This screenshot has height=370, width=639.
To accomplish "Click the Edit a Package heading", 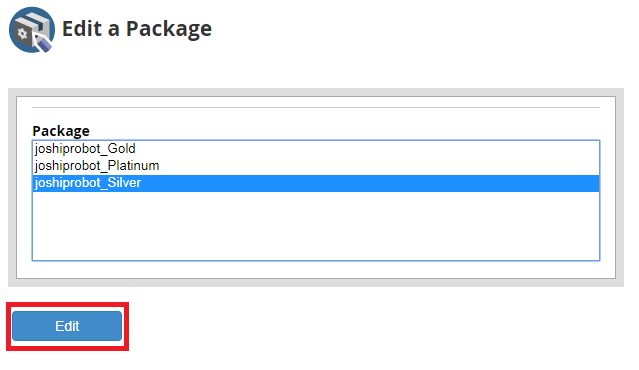I will (137, 29).
